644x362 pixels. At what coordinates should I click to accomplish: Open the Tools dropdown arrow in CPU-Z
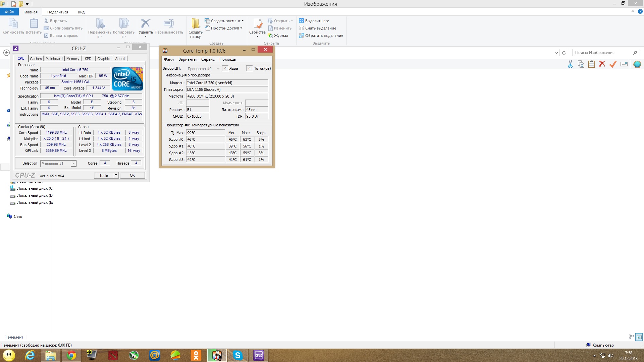click(x=116, y=175)
